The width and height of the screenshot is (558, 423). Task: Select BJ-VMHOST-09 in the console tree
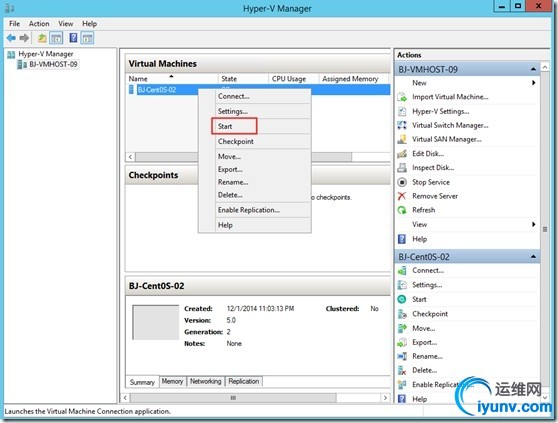coord(53,64)
